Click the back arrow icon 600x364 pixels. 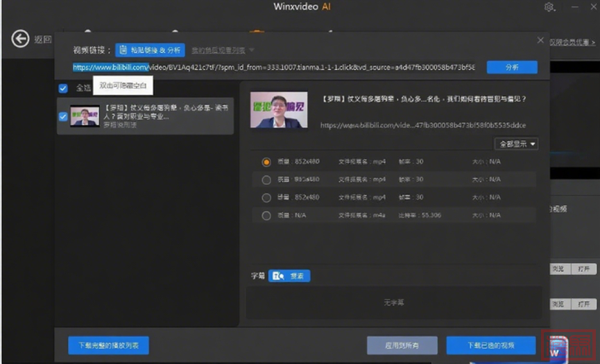tap(20, 39)
